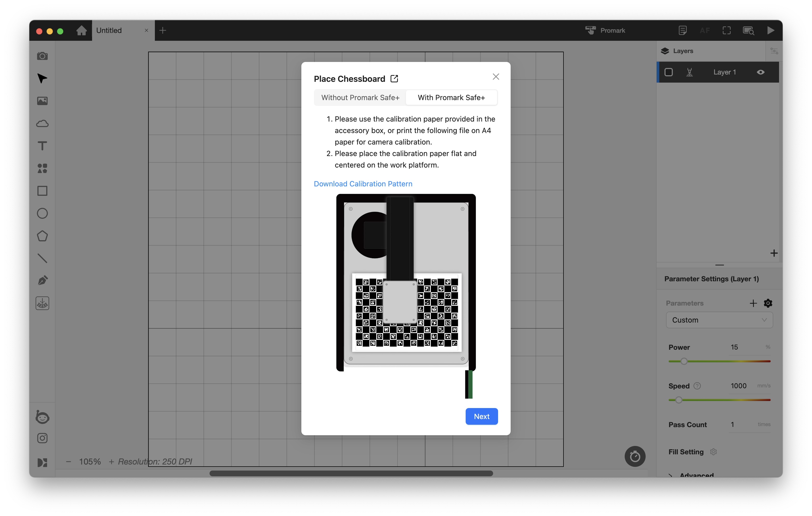Image resolution: width=812 pixels, height=516 pixels.
Task: Open Speed help question mark
Action: (697, 386)
